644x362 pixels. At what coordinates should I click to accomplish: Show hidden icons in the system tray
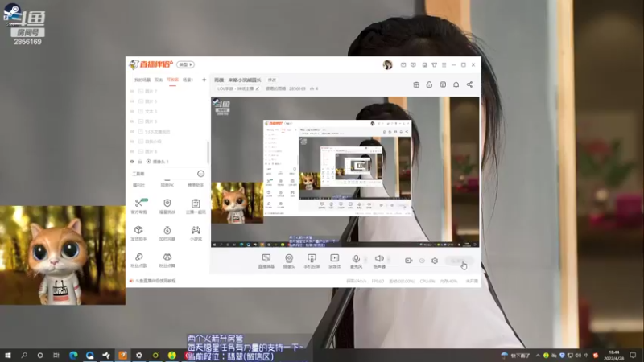pos(538,356)
